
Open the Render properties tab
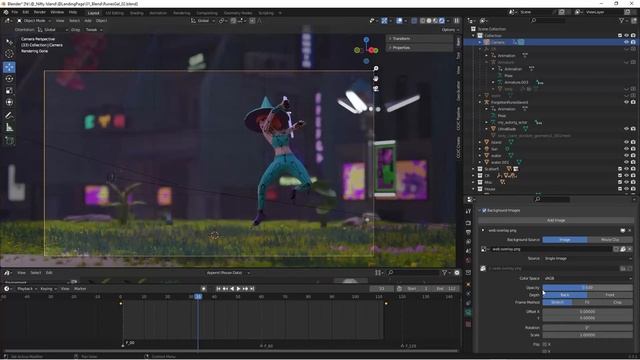click(468, 223)
